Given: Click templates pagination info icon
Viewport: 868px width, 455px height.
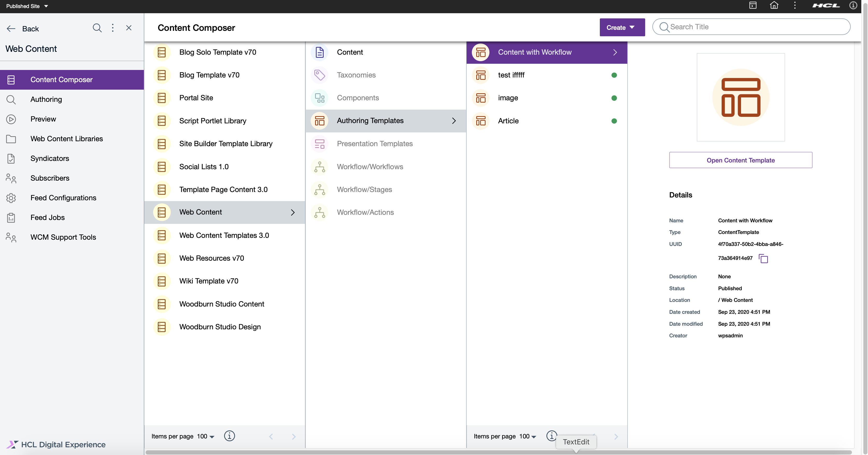Looking at the screenshot, I should [551, 436].
